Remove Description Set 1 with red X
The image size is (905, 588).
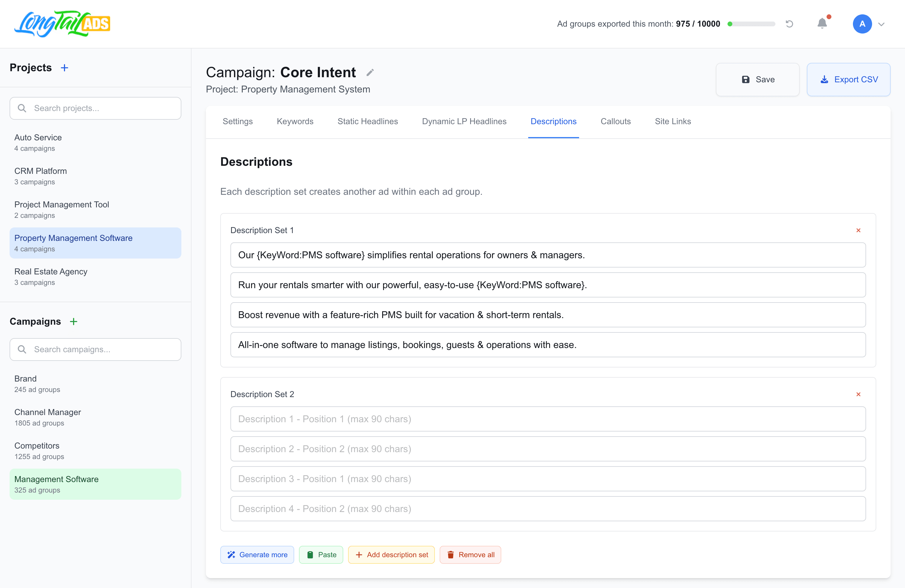point(858,230)
